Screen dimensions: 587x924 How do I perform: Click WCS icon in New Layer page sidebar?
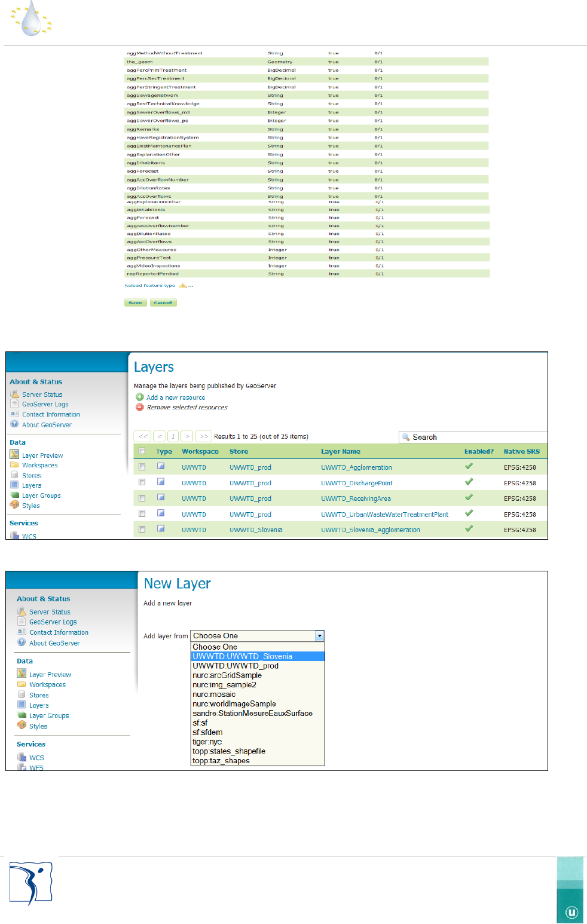tap(22, 757)
